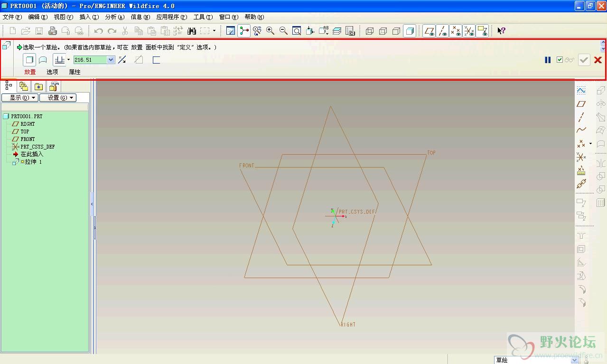The width and height of the screenshot is (607, 364).
Task: Switch to Shading display style
Action: 410,31
